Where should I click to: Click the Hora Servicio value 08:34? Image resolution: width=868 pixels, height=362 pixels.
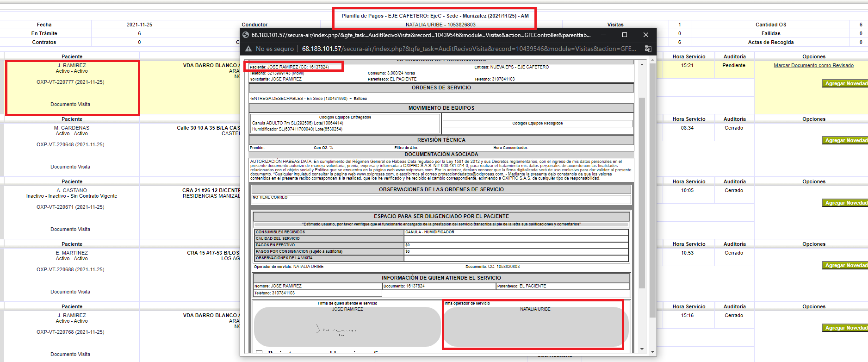tap(688, 128)
